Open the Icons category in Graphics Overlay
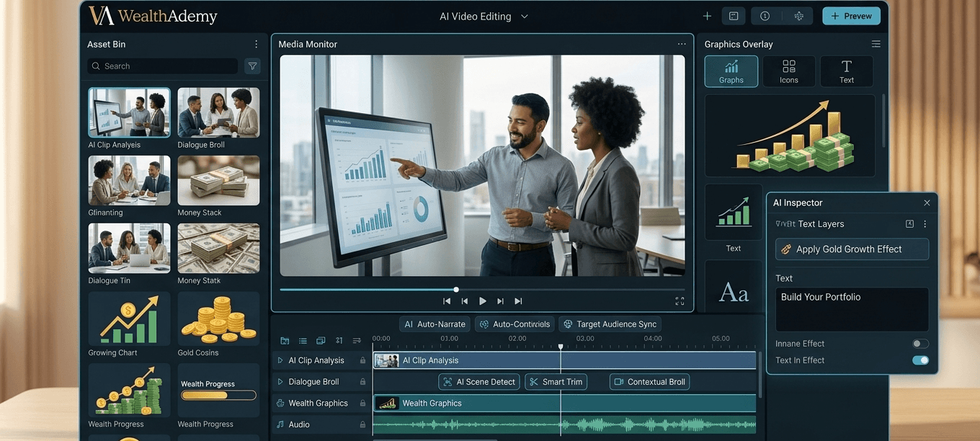Viewport: 980px width, 441px height. click(x=788, y=71)
